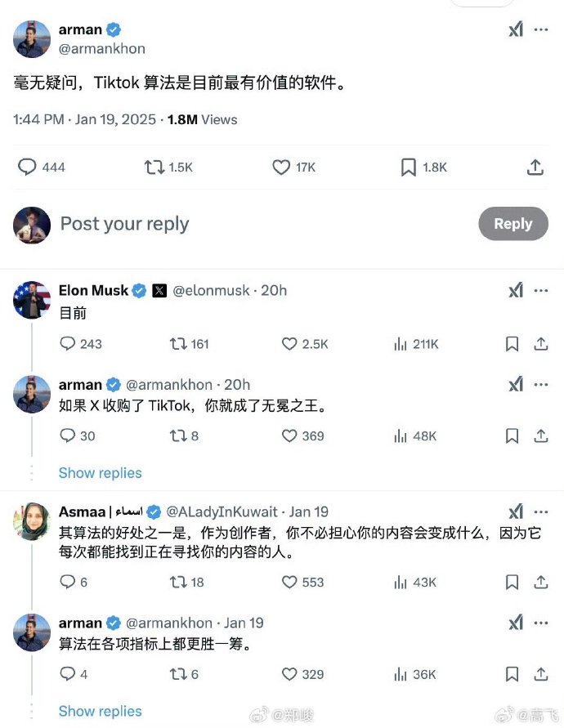Repost the main post with 1.5K reposts
Image resolution: width=564 pixels, height=728 pixels.
(x=154, y=167)
